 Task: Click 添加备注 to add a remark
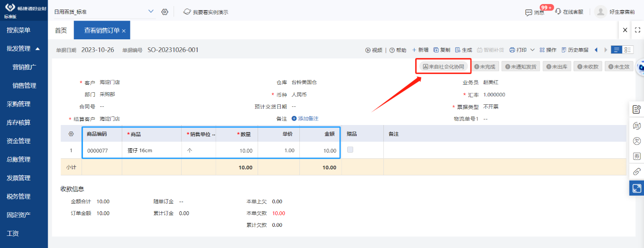pyautogui.click(x=305, y=118)
